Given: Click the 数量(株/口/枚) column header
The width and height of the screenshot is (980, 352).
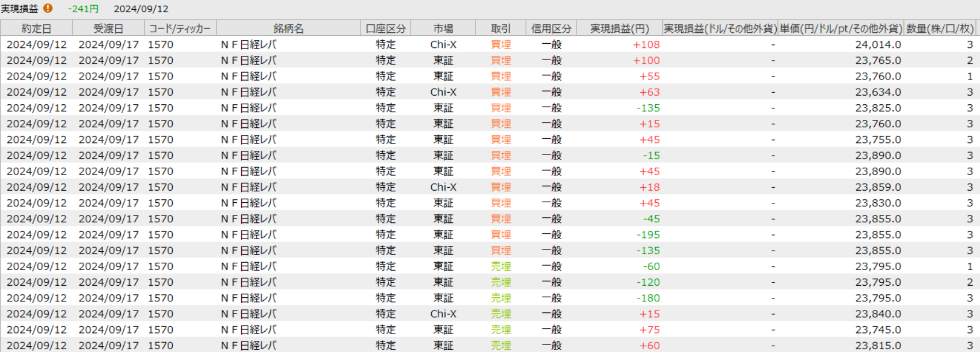Looking at the screenshot, I should coord(940,28).
